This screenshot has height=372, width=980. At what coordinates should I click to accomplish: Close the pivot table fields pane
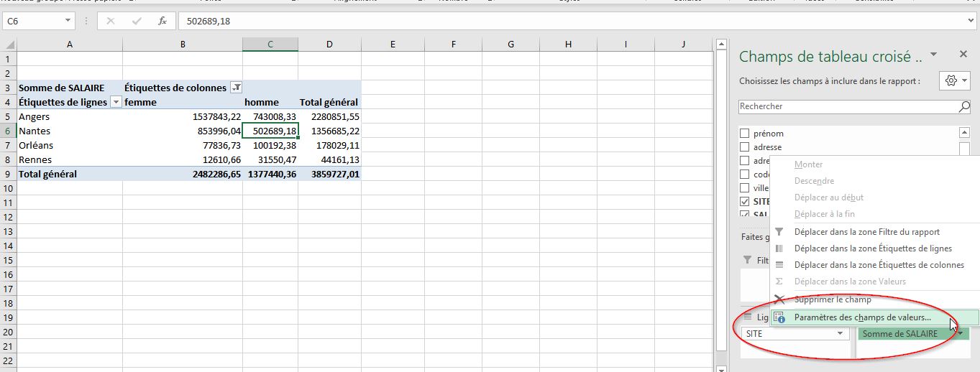963,55
